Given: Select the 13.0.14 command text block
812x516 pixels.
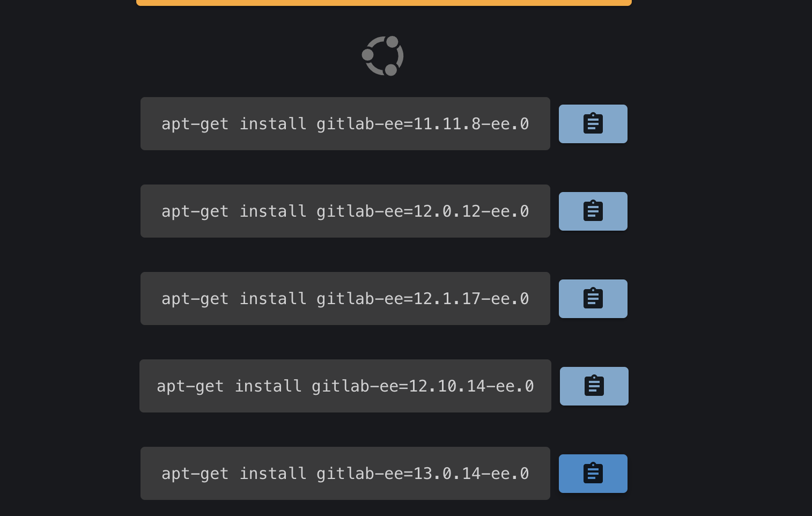Looking at the screenshot, I should tap(345, 473).
